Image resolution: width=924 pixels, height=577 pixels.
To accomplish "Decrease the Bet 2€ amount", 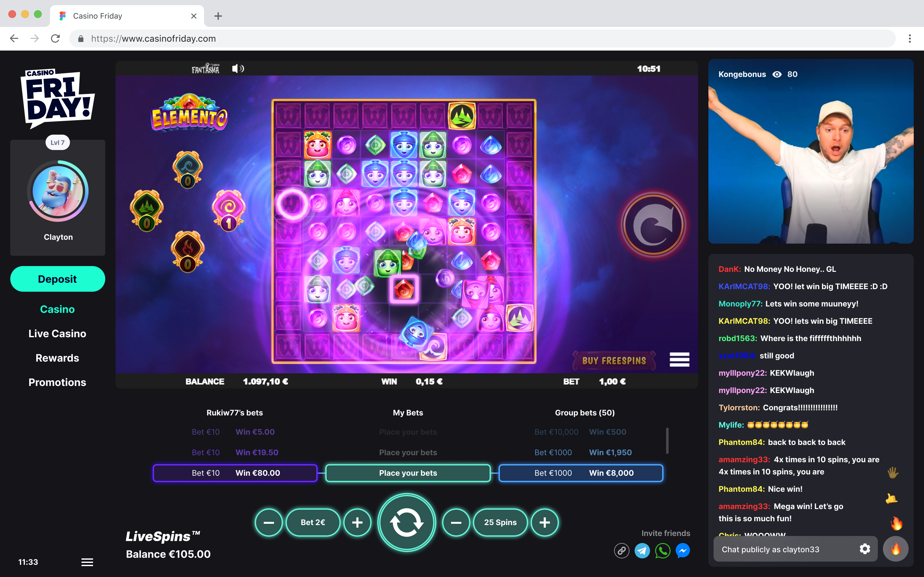I will (269, 523).
